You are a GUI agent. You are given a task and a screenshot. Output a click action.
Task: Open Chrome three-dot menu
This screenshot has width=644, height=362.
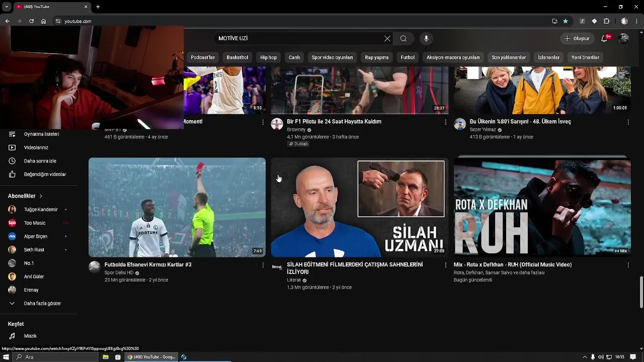click(637, 21)
